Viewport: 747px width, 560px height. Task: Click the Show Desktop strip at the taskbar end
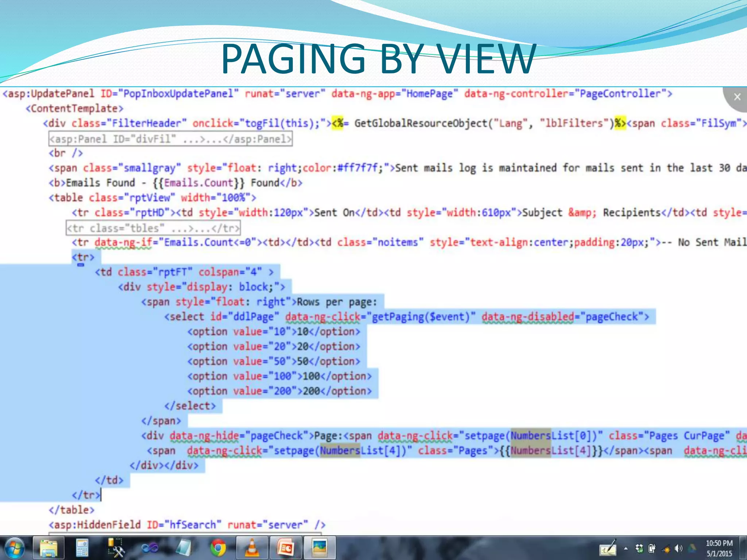pos(743,548)
